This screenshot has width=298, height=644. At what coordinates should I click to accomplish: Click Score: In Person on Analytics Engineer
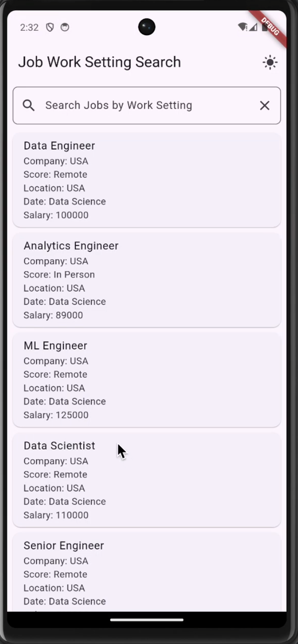[59, 275]
